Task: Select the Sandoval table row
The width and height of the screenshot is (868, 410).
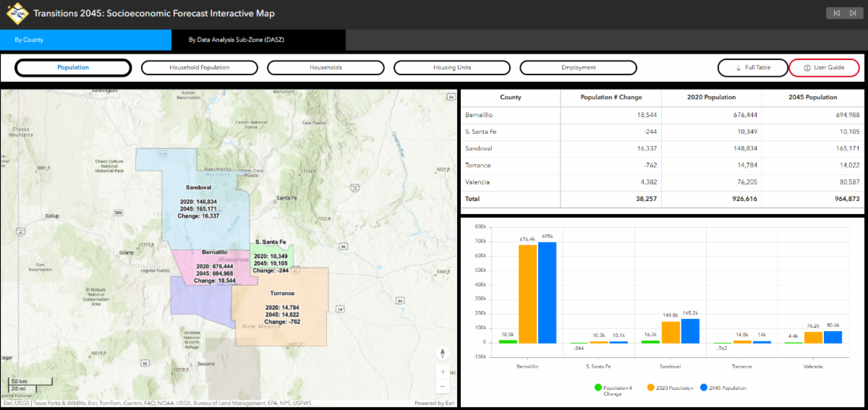Action: 663,148
